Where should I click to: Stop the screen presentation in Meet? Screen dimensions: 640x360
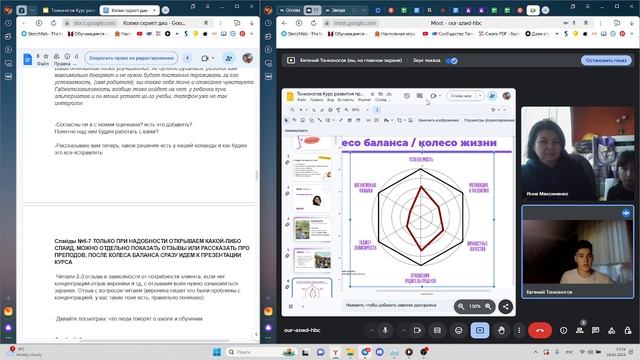[x=606, y=60]
